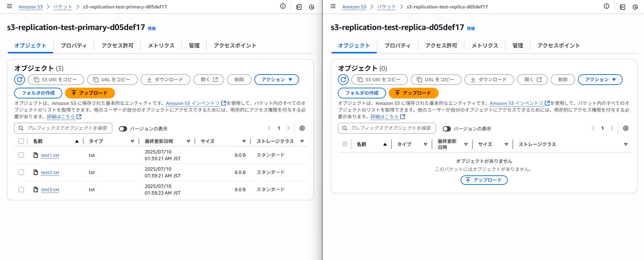Click the file icon next to test3.txt
The height and width of the screenshot is (260, 644).
pyautogui.click(x=35, y=190)
